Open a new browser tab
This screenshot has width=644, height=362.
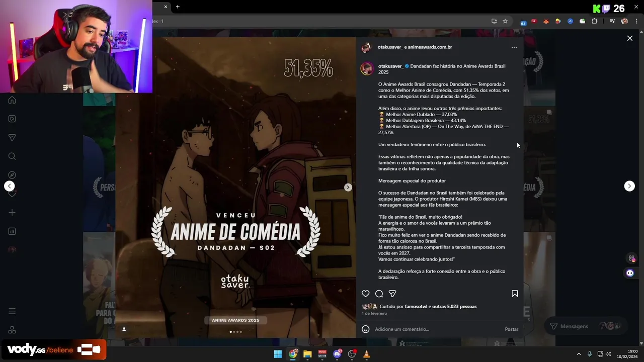(x=178, y=7)
